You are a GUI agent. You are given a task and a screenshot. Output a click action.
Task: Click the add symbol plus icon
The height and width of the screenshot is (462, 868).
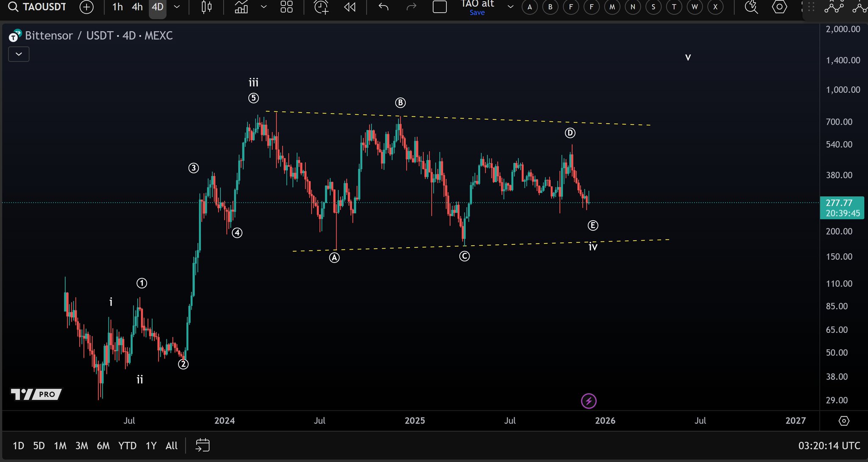(x=86, y=7)
